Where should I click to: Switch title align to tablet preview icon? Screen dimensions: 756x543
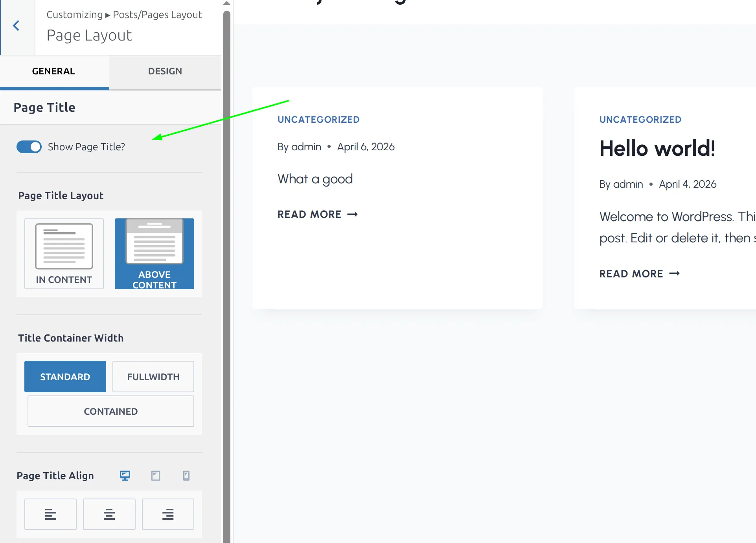coord(155,475)
